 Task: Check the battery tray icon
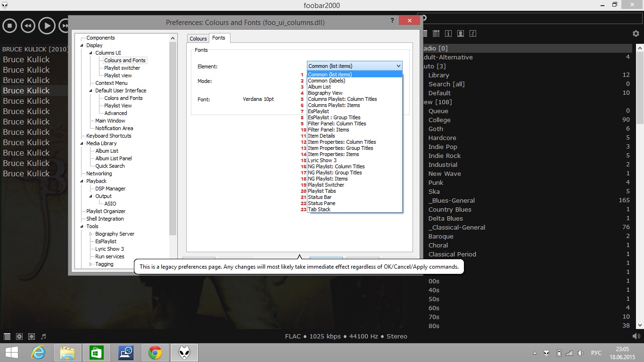click(x=559, y=353)
